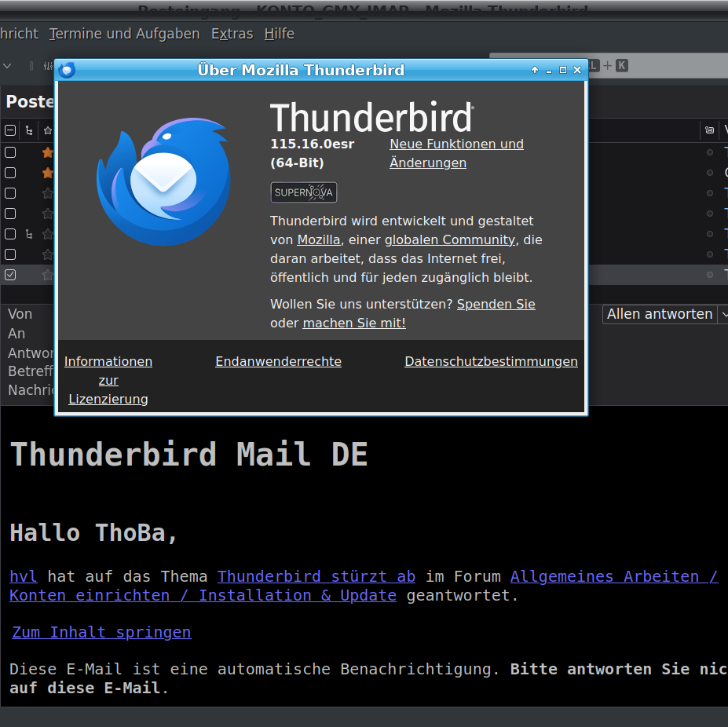Tick the fifth message row checkbox
This screenshot has width=728, height=727.
(x=10, y=234)
